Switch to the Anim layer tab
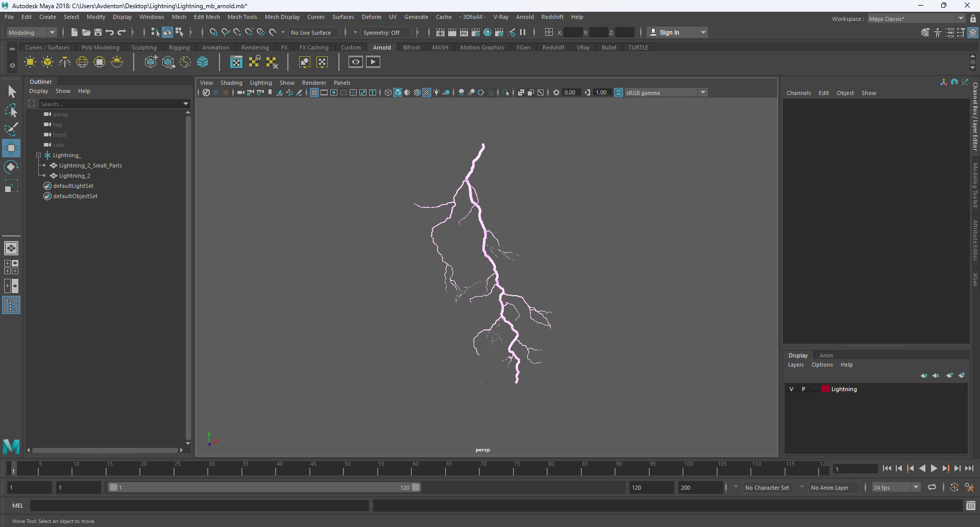Viewport: 980px width, 527px height. coord(826,355)
